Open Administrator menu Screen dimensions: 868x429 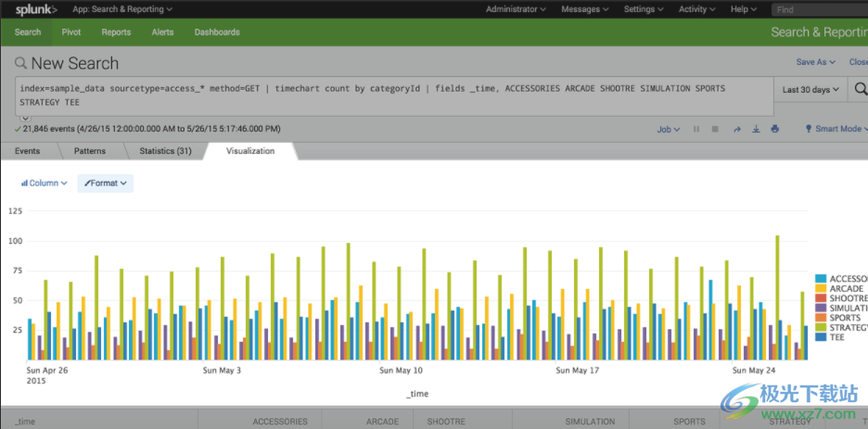pos(516,9)
